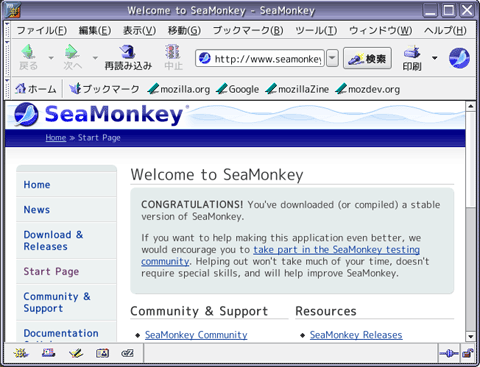Open the SeaMonkey Releases link
Screen dimensions: 480x367
coord(356,335)
